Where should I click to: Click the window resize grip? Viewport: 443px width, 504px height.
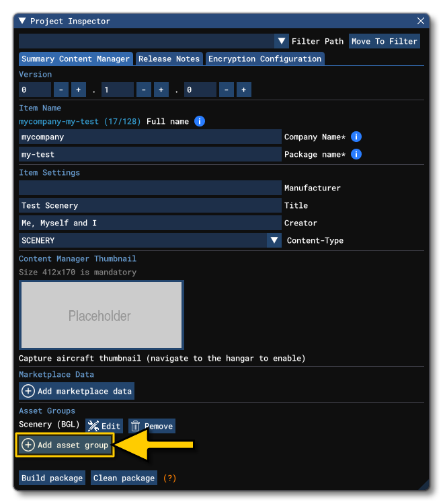point(424,484)
